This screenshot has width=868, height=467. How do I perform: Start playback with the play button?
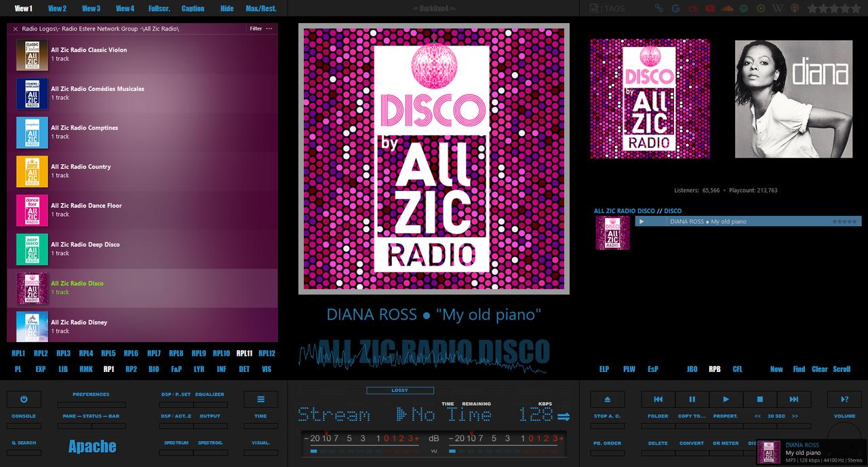(726, 399)
